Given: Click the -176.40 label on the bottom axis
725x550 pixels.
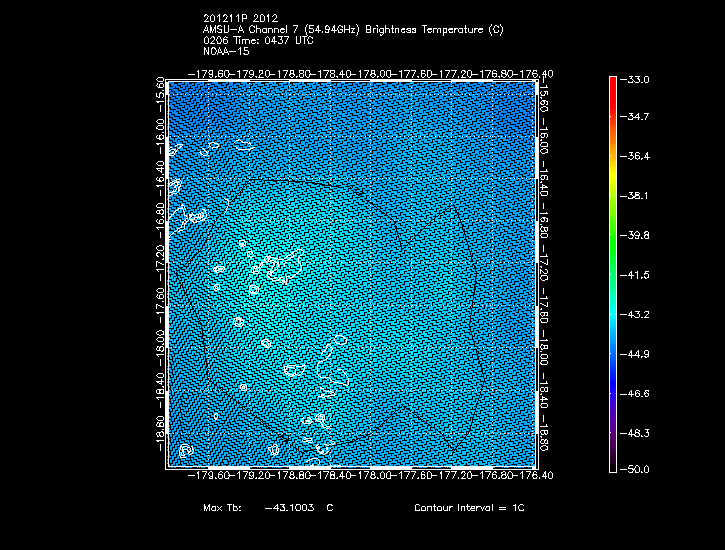Looking at the screenshot, I should click(x=535, y=477).
